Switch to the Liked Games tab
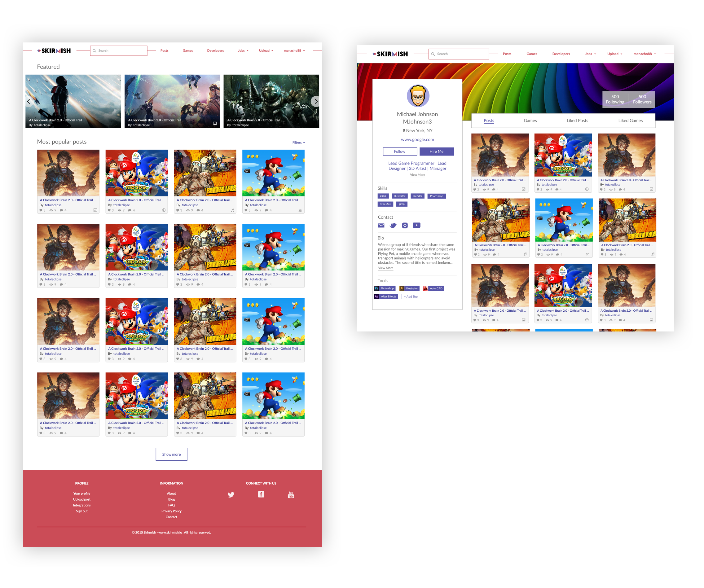Viewport: 704px width, 588px height. (630, 120)
